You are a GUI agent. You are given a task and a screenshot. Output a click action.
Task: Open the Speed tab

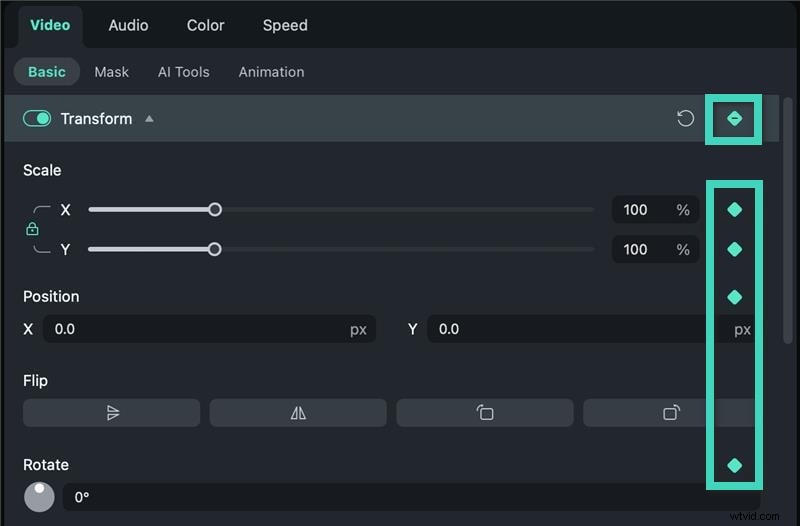285,25
